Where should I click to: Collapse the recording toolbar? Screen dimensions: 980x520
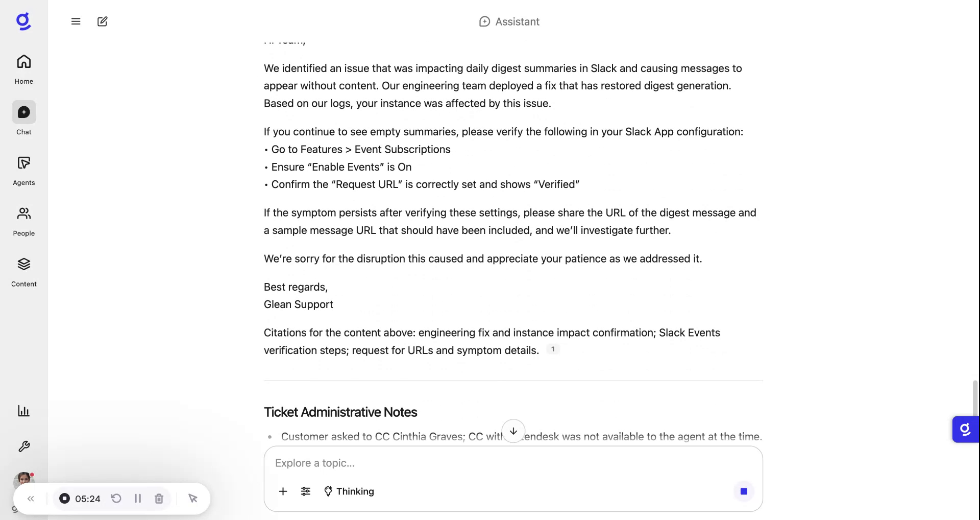31,499
